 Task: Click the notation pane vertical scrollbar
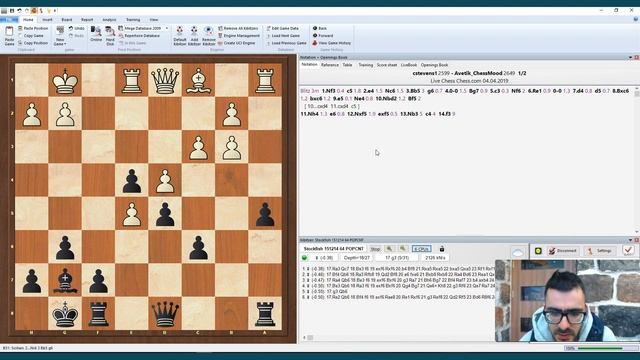(636, 161)
